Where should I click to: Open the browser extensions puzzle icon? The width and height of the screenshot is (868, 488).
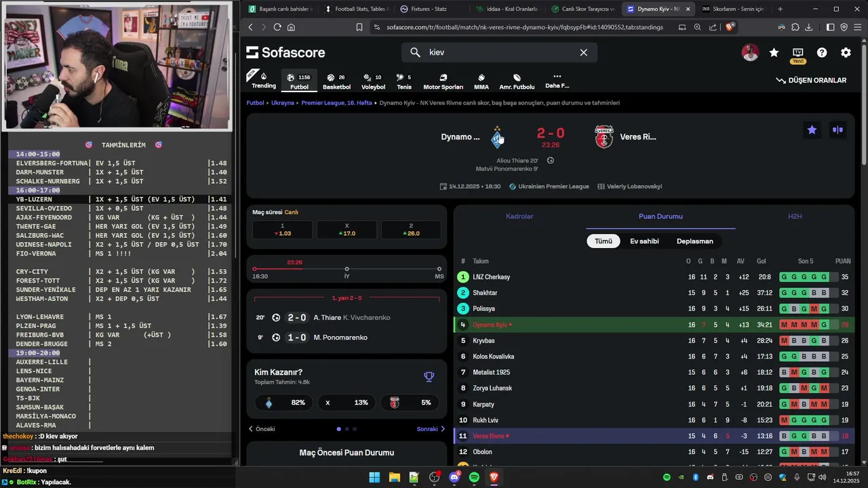(x=795, y=27)
